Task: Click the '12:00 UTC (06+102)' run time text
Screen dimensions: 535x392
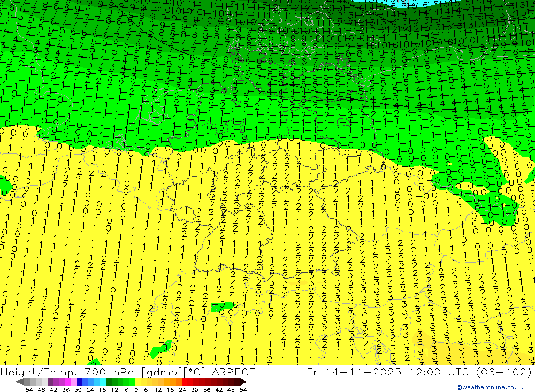Action: point(471,372)
